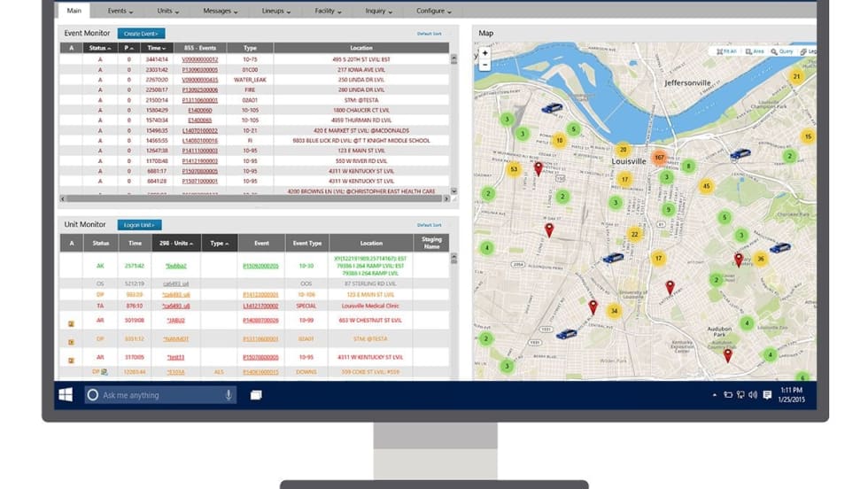Select the Area map tool
This screenshot has height=489, width=868.
[x=756, y=51]
